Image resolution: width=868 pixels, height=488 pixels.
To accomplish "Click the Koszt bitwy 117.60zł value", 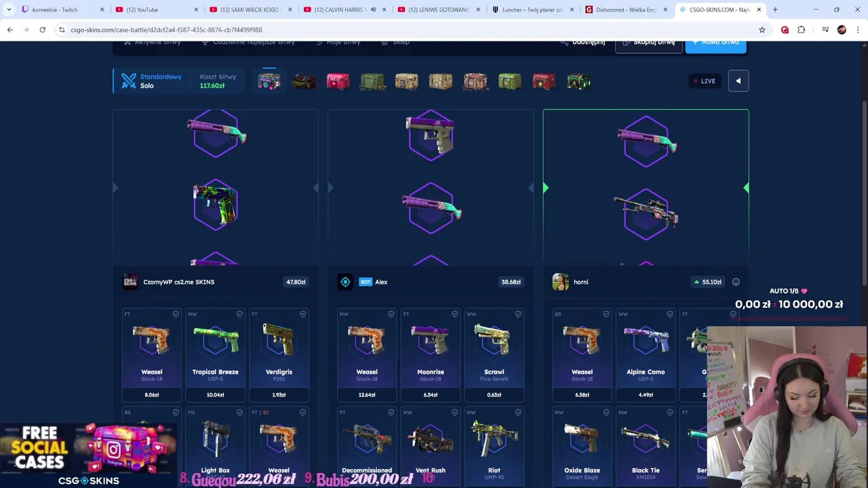I will point(212,86).
